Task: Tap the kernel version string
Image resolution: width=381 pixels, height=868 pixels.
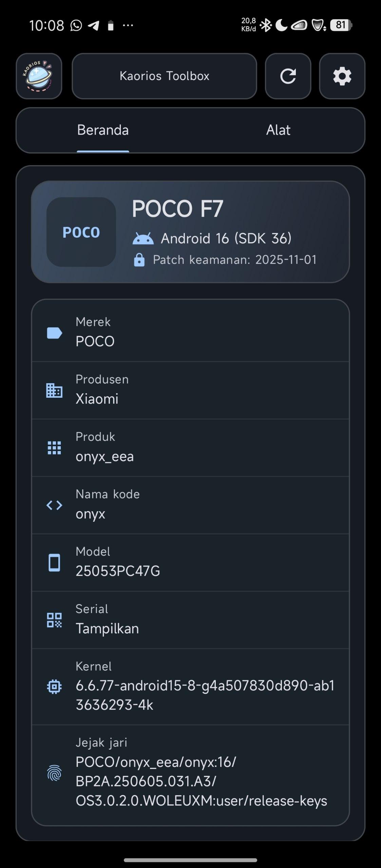Action: [205, 695]
